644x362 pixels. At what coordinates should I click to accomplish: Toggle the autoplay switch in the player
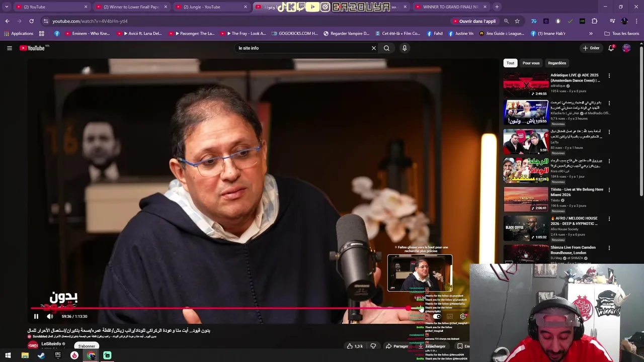click(x=437, y=316)
